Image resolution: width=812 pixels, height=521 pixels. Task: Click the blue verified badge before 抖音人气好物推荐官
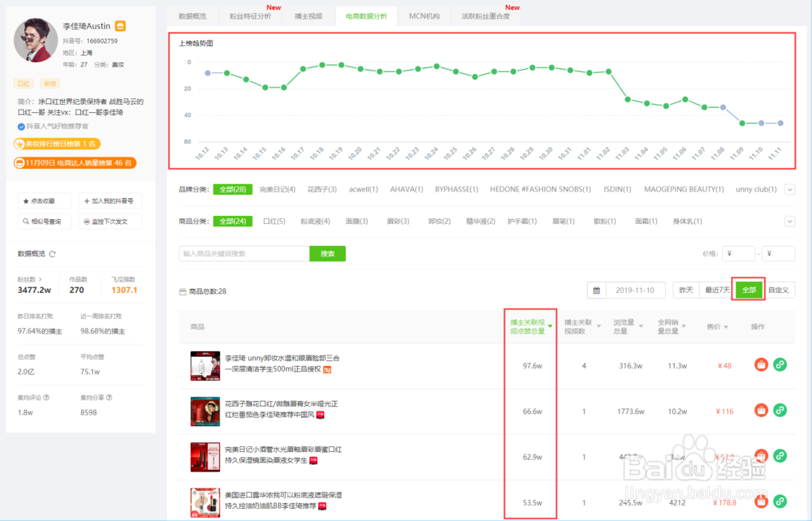point(21,127)
